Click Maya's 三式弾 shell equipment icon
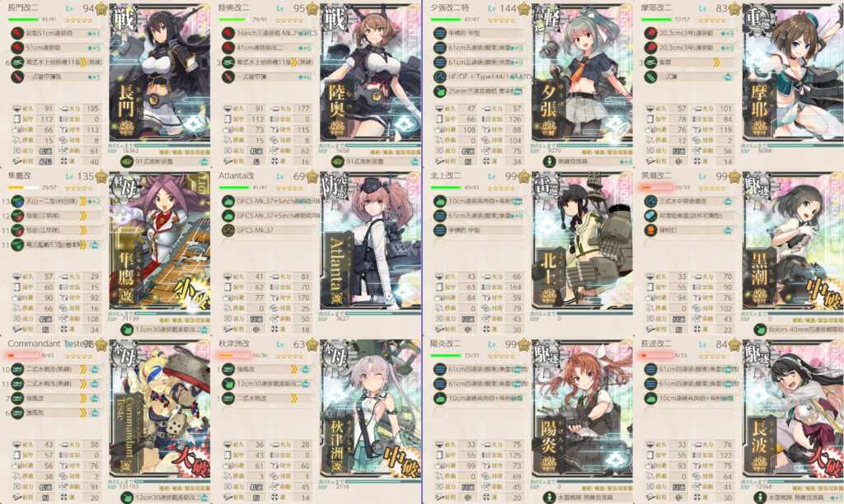 [x=651, y=77]
